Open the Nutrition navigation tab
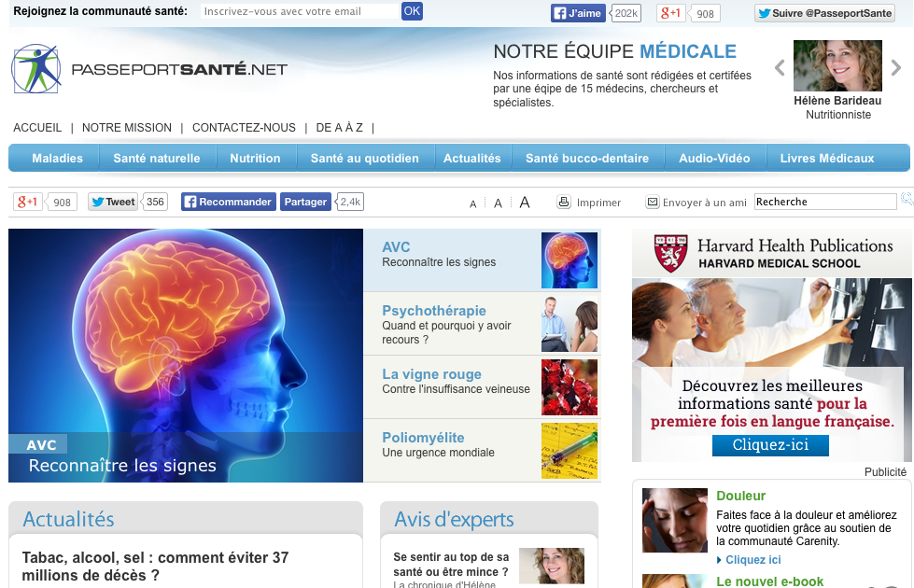The image size is (914, 588). tap(255, 159)
